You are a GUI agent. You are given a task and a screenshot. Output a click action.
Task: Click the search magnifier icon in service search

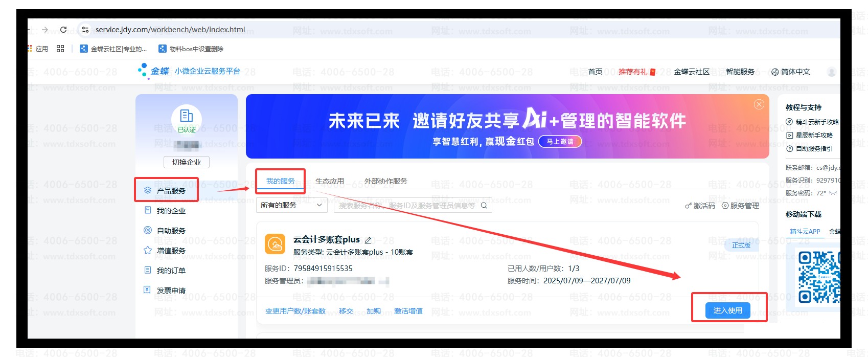click(x=484, y=206)
